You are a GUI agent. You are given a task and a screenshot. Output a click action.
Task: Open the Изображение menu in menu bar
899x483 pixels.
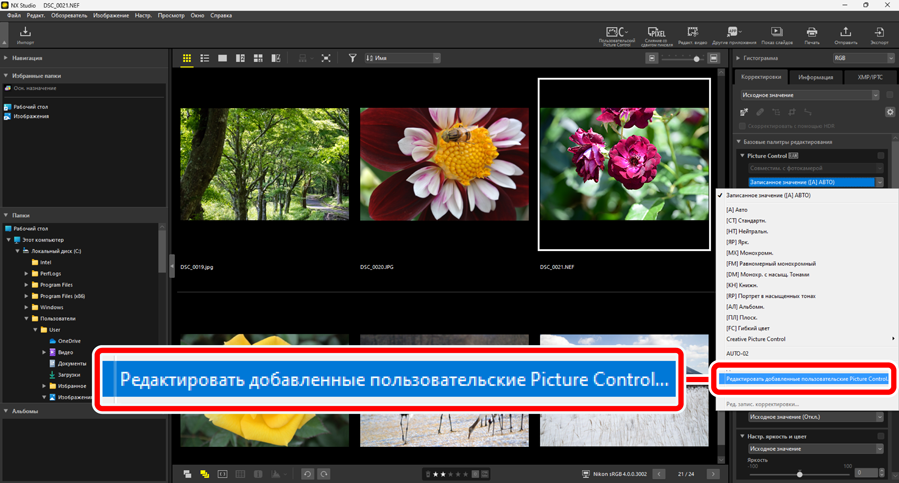(111, 16)
